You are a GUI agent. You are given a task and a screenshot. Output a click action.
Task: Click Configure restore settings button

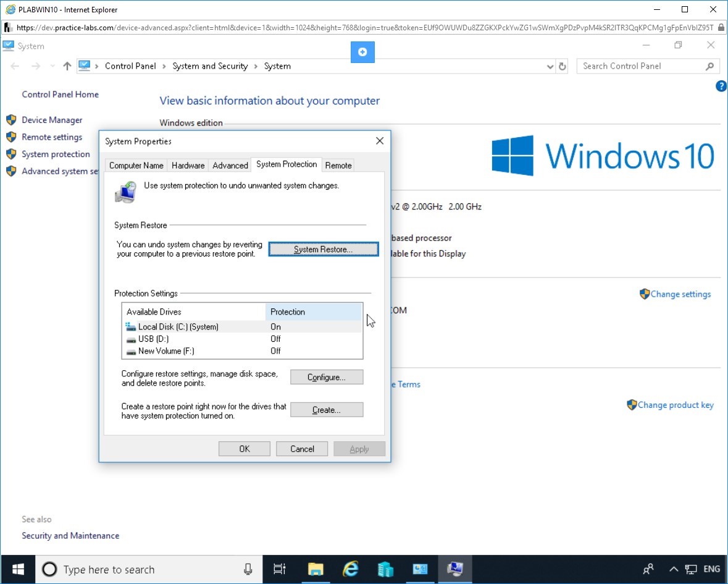[x=327, y=377]
